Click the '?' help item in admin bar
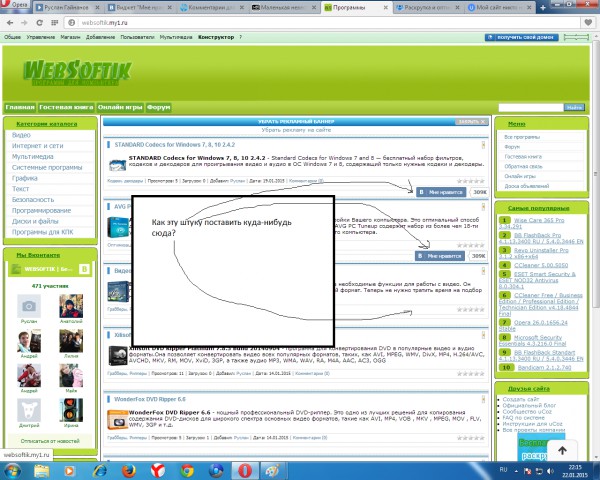Image resolution: width=600 pixels, height=480 pixels. 240,37
